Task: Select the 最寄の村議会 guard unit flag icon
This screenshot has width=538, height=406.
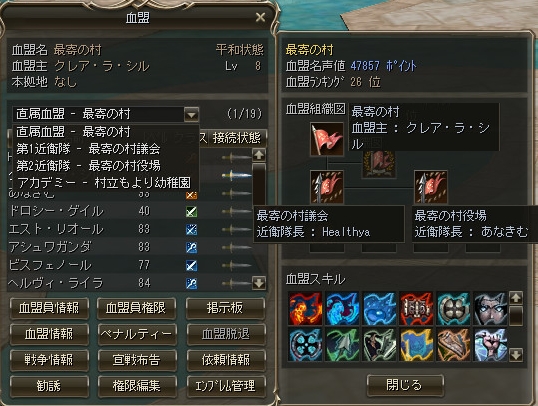Action: point(327,187)
